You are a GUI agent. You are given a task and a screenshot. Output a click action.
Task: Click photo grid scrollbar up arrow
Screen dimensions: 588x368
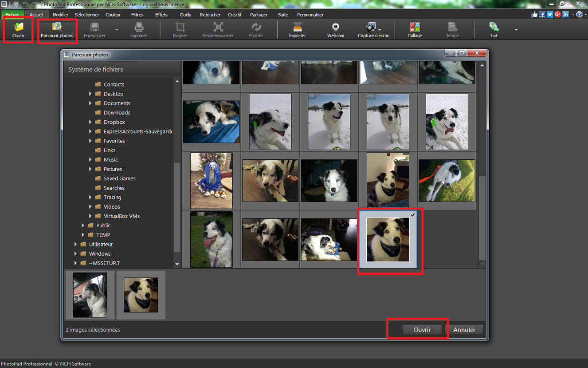(x=482, y=65)
